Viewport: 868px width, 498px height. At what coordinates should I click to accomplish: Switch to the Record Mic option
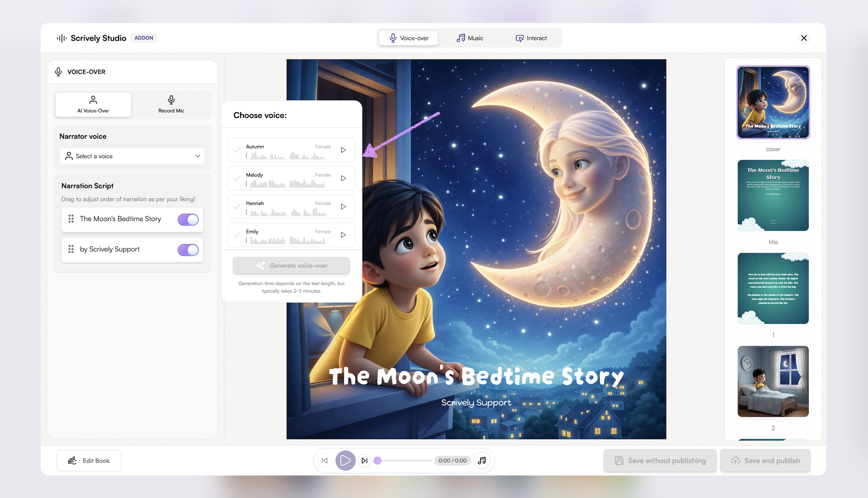click(171, 104)
